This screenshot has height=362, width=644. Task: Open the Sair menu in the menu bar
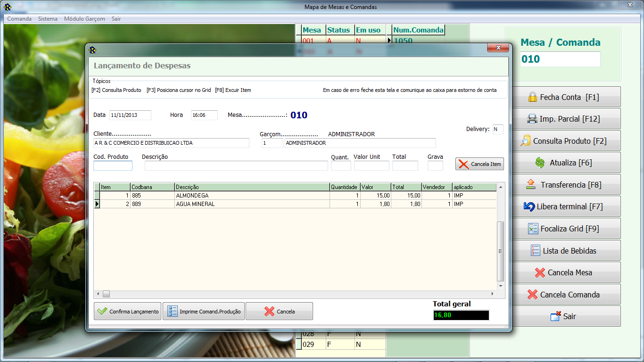click(x=116, y=19)
